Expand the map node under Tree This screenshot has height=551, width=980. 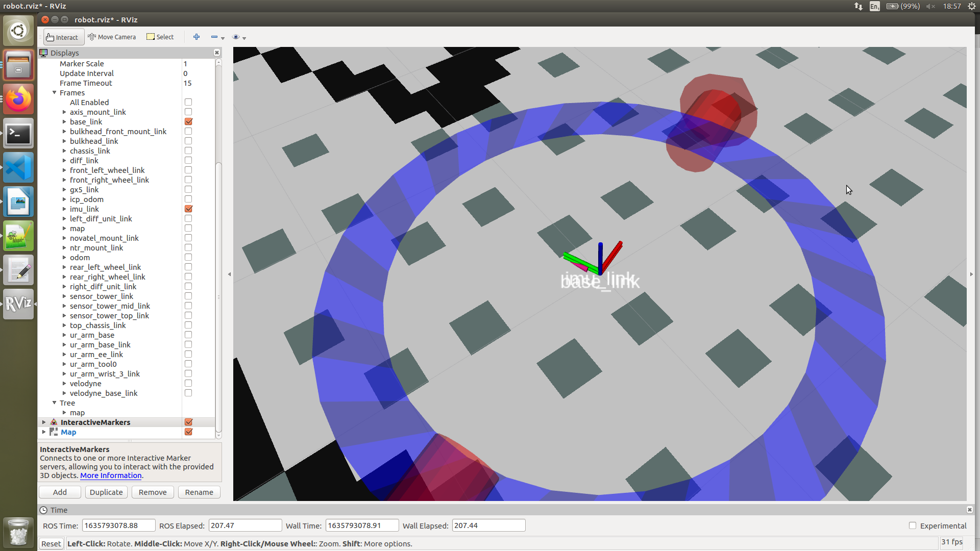point(64,412)
